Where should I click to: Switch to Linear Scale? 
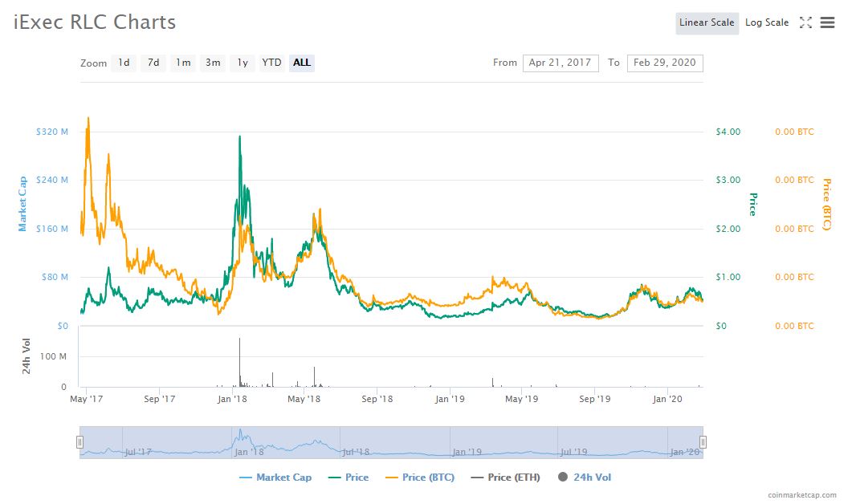[707, 22]
